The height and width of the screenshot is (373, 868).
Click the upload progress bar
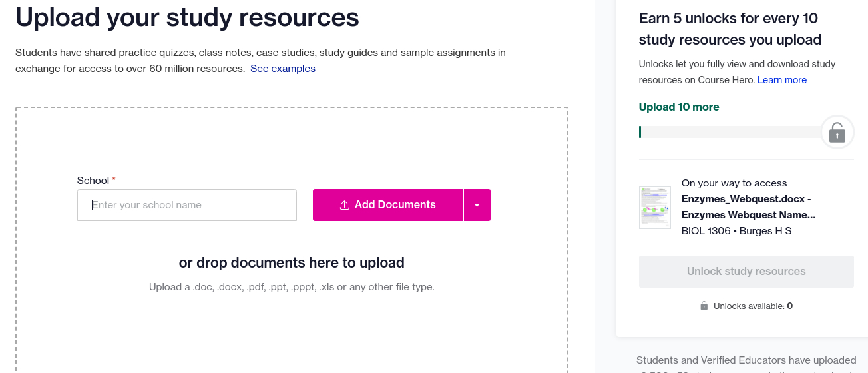pos(731,132)
